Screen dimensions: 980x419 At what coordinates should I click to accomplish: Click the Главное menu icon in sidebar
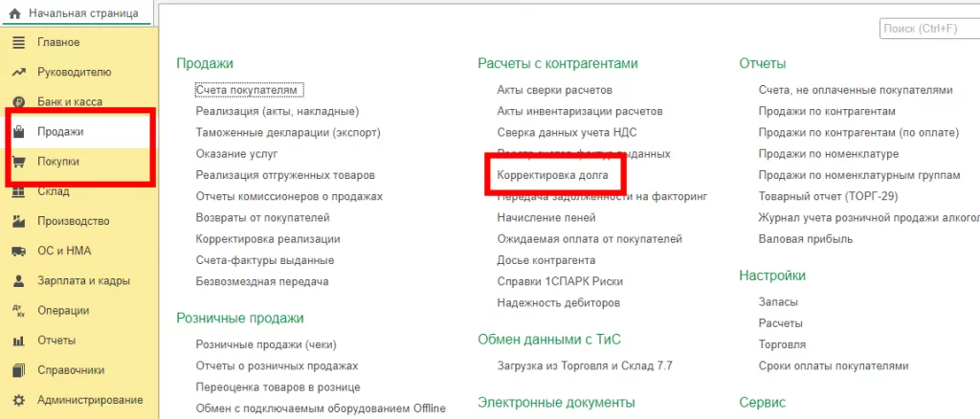coord(18,42)
